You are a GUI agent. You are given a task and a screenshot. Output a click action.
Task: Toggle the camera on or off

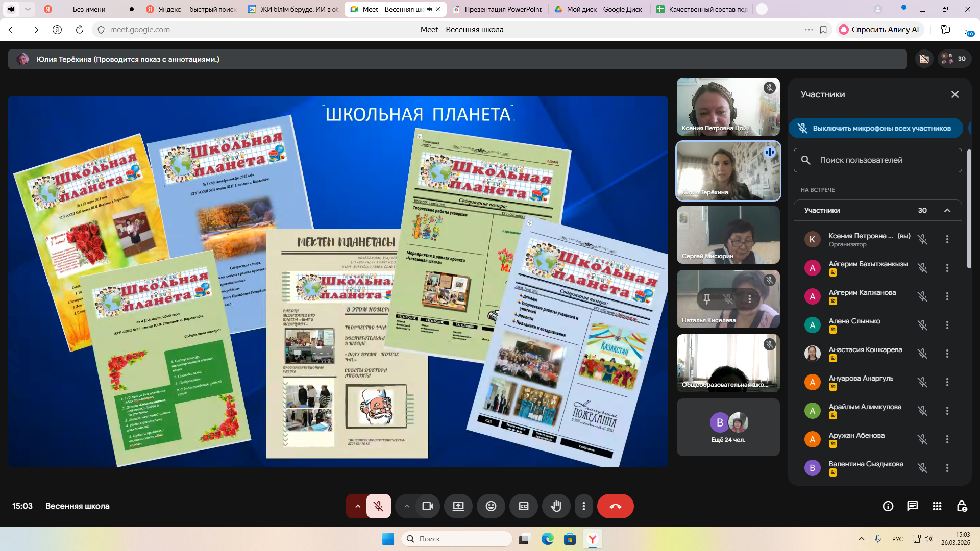[427, 506]
